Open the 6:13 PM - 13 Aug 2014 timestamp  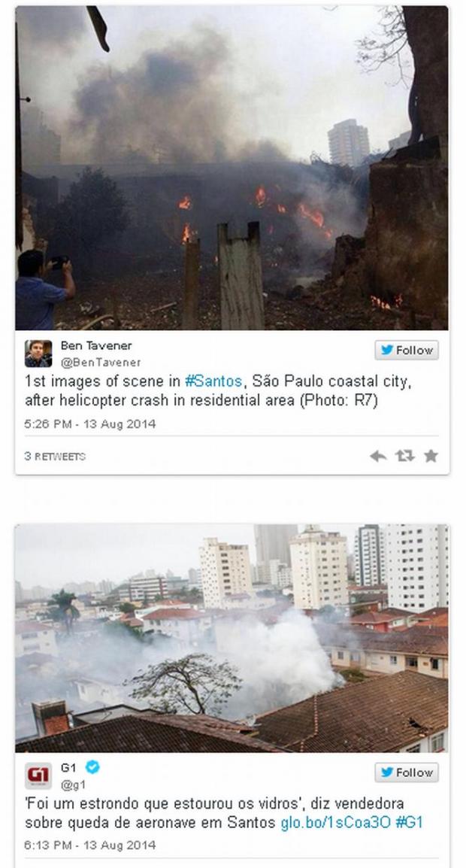[x=89, y=845]
